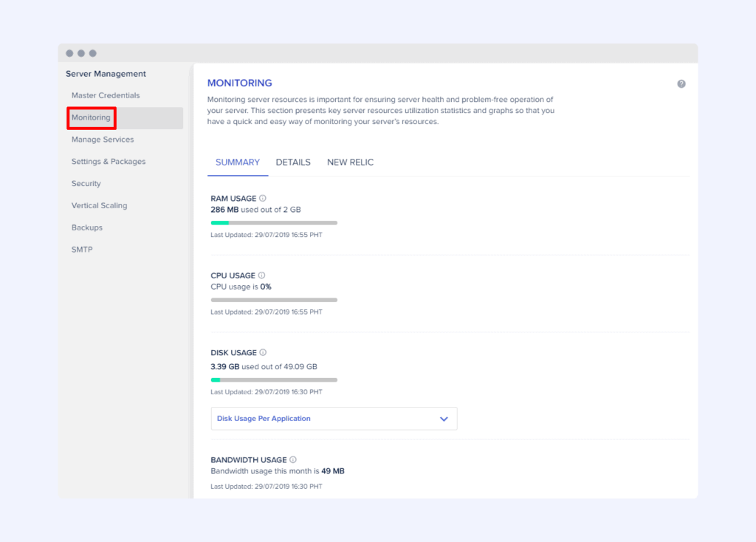This screenshot has height=542, width=756.
Task: Click the BANDWIDTH USAGE label
Action: pos(249,459)
